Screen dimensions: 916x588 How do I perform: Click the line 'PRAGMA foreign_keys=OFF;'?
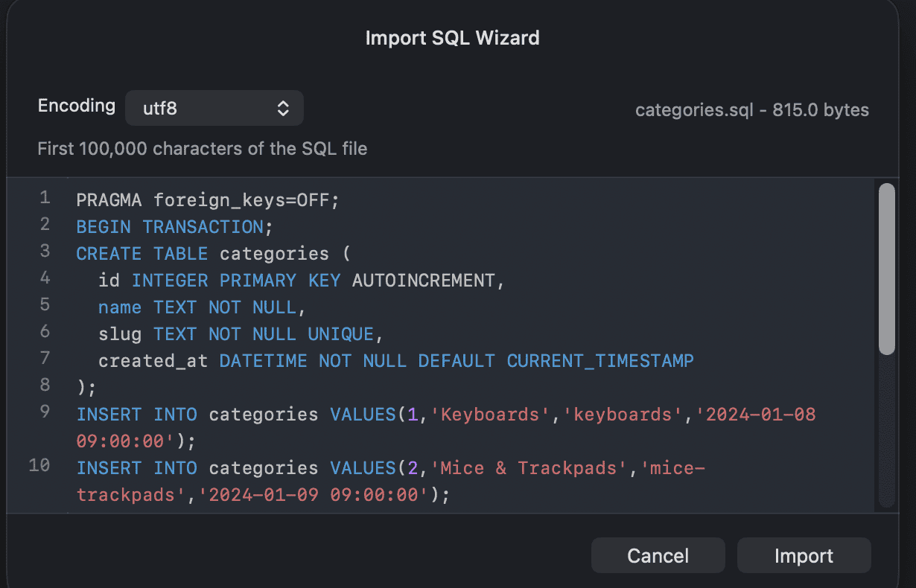click(x=208, y=200)
